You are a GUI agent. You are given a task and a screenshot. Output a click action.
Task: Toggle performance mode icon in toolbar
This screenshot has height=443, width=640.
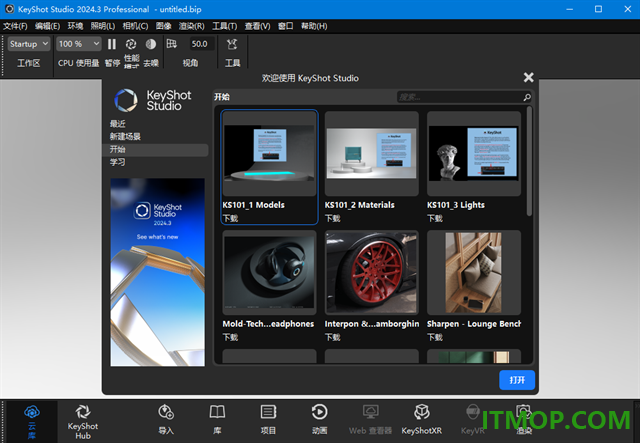point(131,44)
